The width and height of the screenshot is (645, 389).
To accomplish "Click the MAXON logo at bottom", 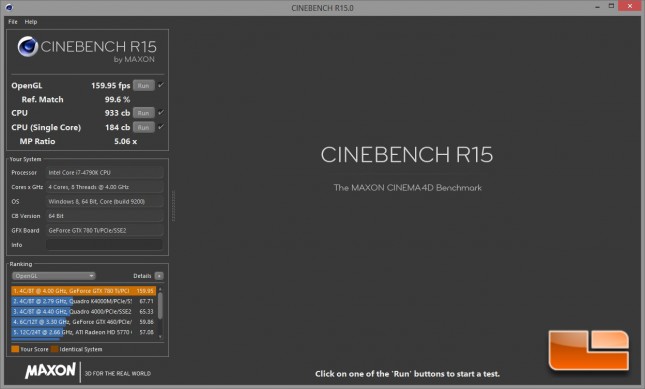I will click(x=50, y=370).
